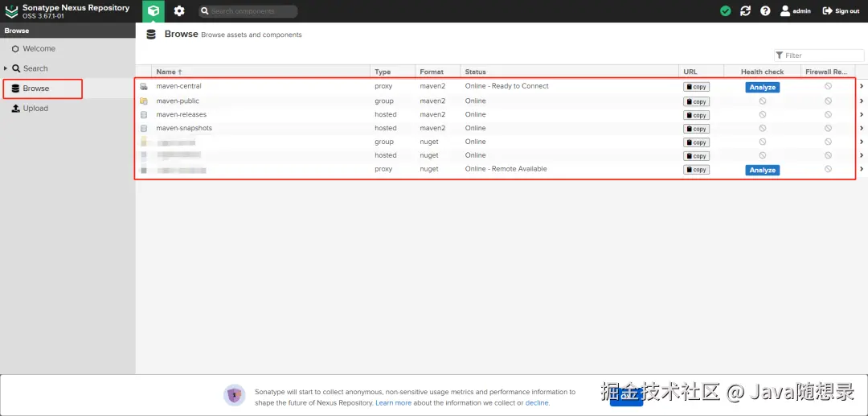Expand the maven-central row chevron

pos(862,86)
